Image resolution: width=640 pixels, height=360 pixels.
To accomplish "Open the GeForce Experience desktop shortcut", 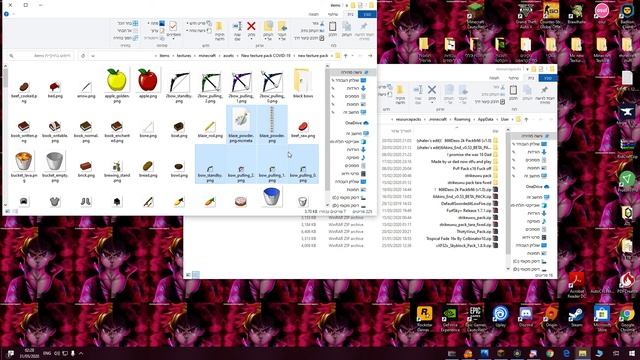I will [450, 318].
